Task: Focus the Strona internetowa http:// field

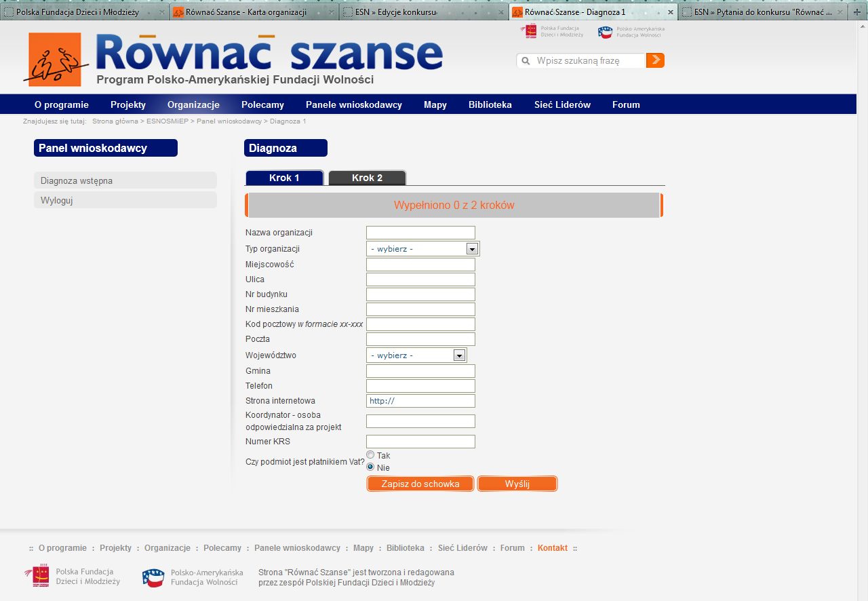Action: pyautogui.click(x=420, y=401)
